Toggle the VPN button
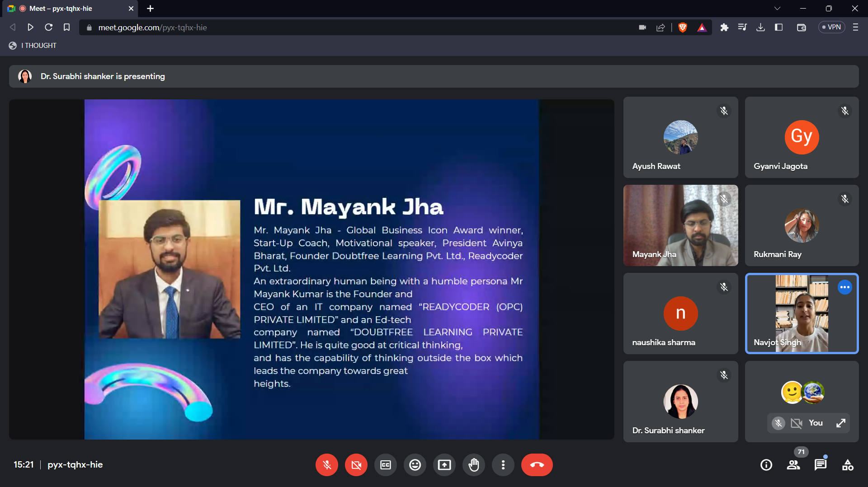868x487 pixels. click(831, 28)
